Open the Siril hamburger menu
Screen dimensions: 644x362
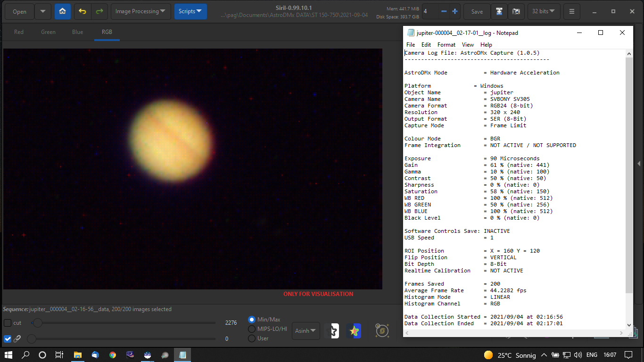[572, 11]
